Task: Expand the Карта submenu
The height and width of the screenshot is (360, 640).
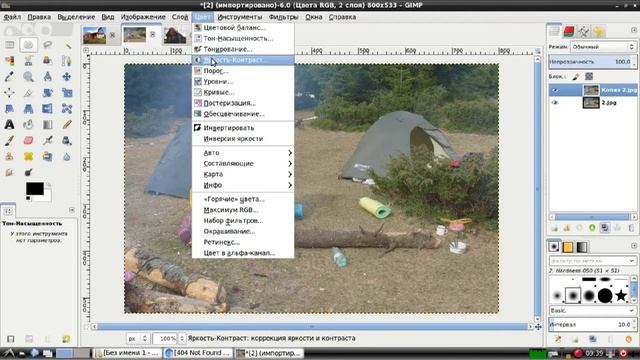Action: (x=243, y=174)
